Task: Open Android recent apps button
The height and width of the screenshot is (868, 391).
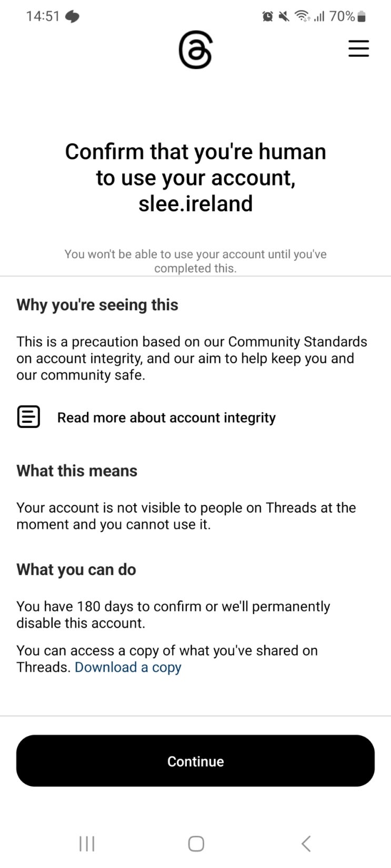Action: (x=86, y=843)
